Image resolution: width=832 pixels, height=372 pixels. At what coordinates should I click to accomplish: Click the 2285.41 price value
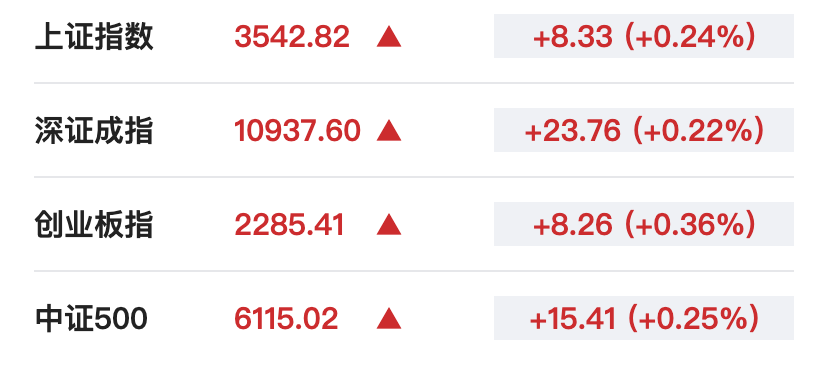click(x=289, y=225)
